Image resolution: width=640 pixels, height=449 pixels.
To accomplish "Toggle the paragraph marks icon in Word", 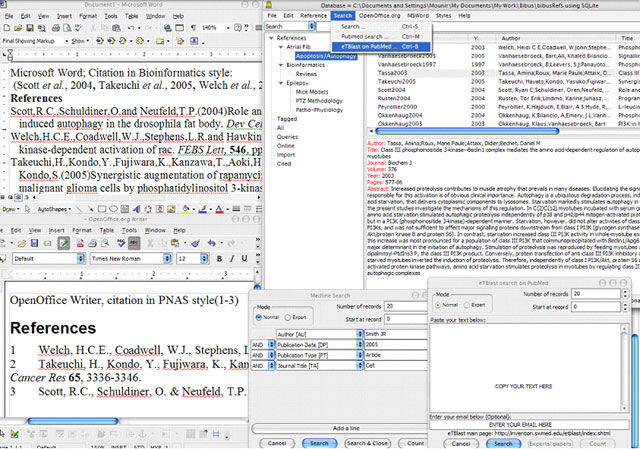I will [x=193, y=28].
